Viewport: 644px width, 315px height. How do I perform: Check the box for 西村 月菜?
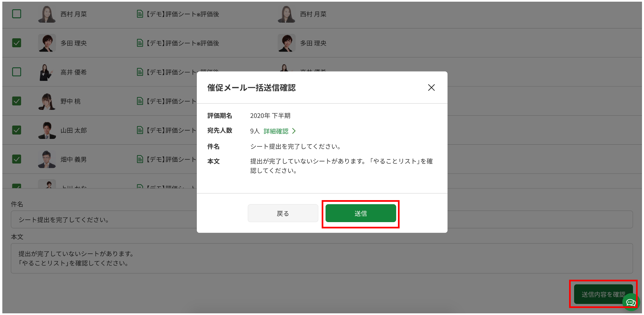[17, 14]
